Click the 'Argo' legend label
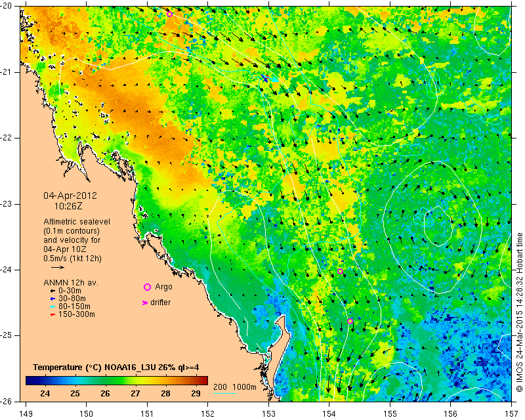The height and width of the screenshot is (420, 525). [163, 287]
